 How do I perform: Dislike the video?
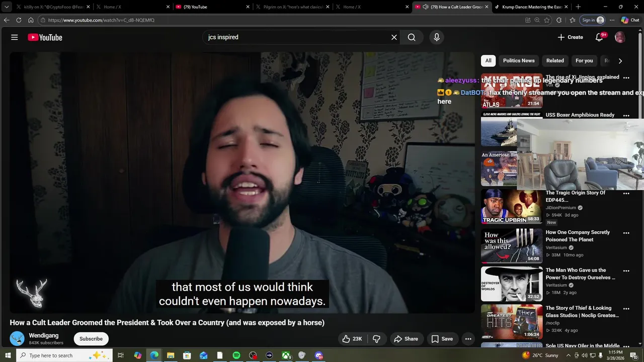[x=376, y=339]
